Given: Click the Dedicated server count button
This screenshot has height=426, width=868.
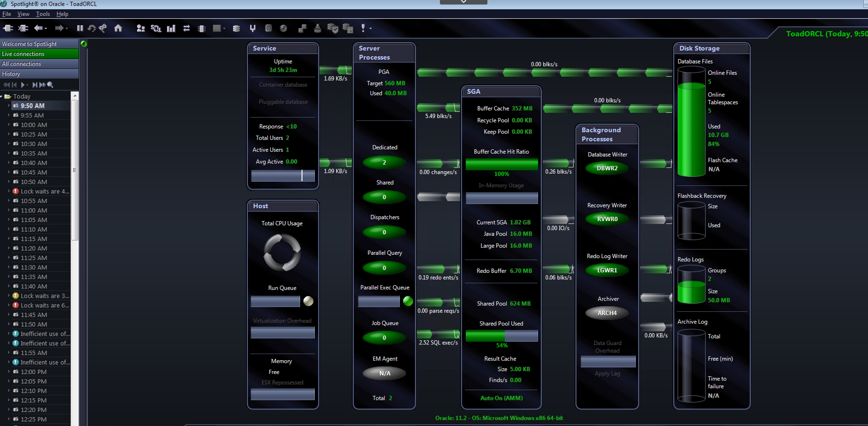Looking at the screenshot, I should pos(384,162).
